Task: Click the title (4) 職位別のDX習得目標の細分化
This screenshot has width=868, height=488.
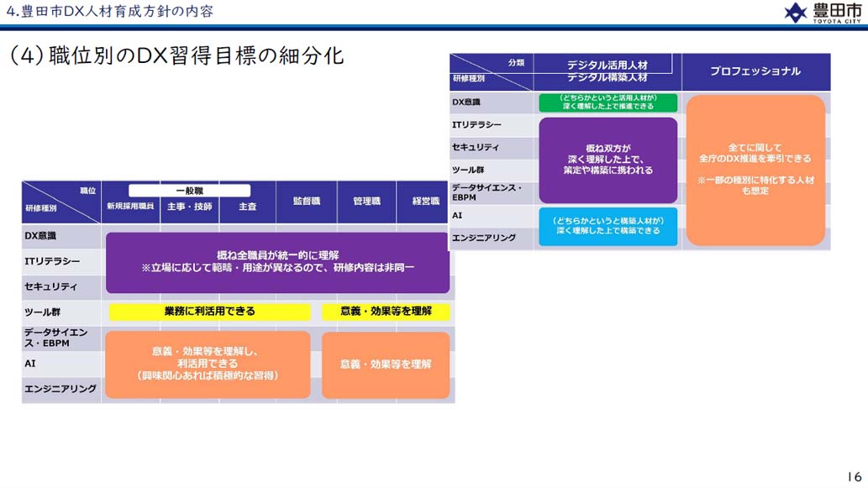Action: (176, 56)
